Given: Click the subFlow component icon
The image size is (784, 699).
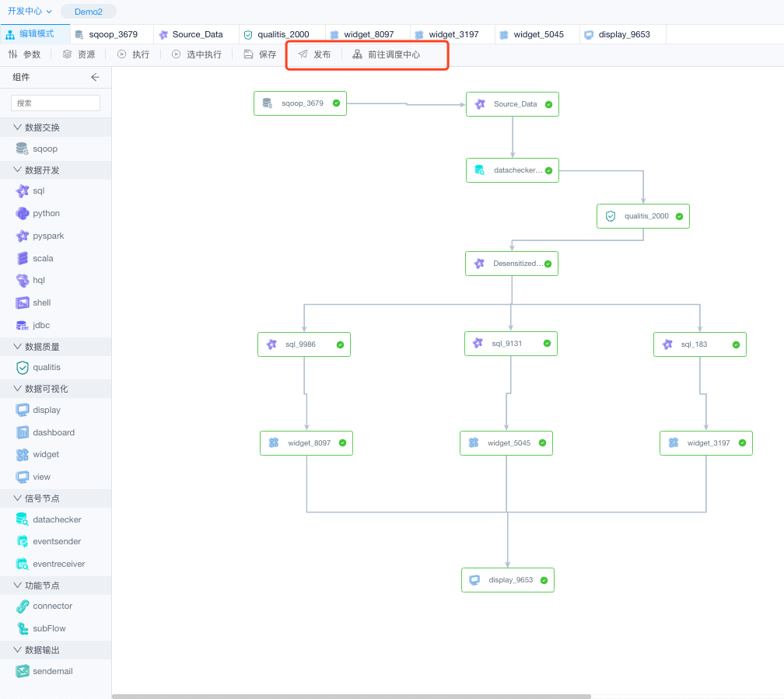Looking at the screenshot, I should pos(23,628).
